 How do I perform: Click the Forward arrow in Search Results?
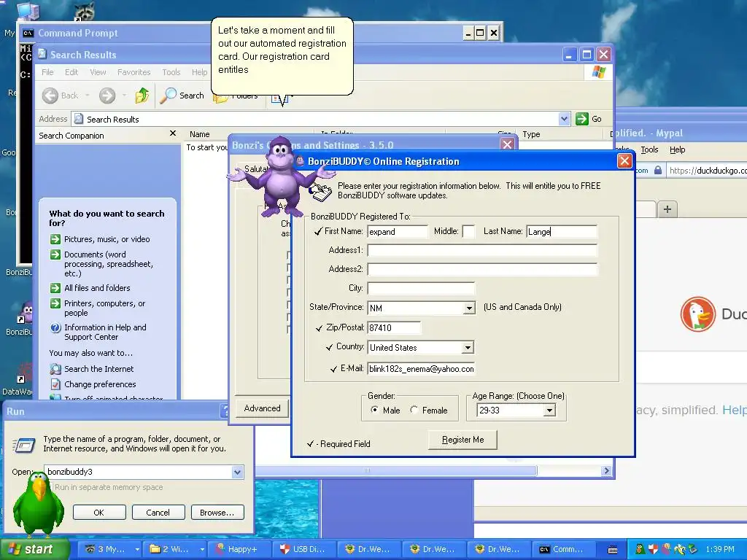tap(107, 96)
